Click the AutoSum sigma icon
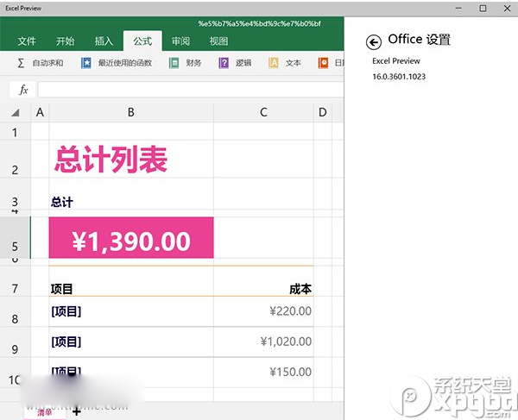The image size is (518, 420). click(21, 63)
